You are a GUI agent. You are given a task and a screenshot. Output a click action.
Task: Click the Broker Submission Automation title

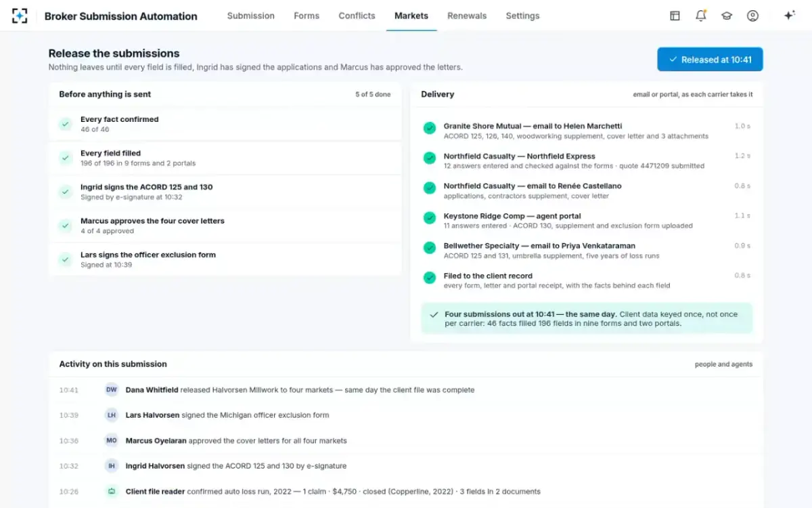coord(121,16)
